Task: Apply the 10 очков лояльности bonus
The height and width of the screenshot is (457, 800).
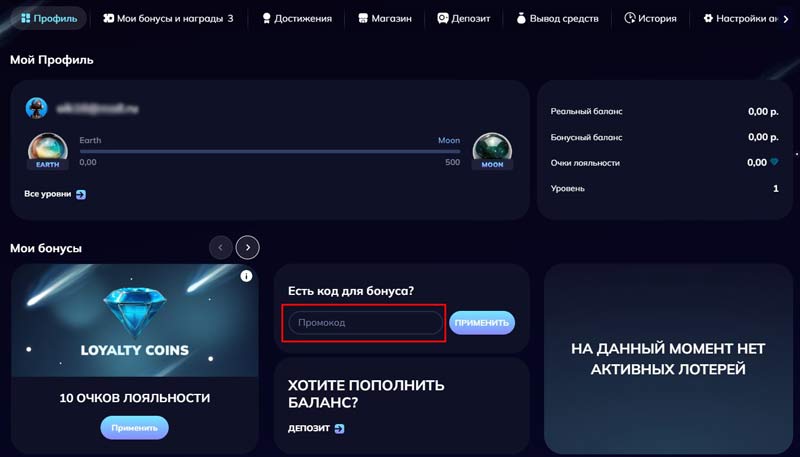Action: coord(134,428)
